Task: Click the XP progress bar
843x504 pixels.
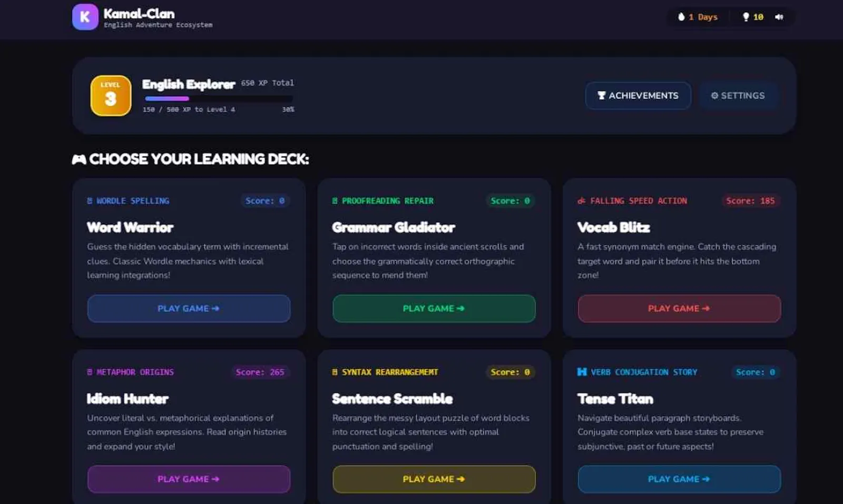Action: pos(219,98)
